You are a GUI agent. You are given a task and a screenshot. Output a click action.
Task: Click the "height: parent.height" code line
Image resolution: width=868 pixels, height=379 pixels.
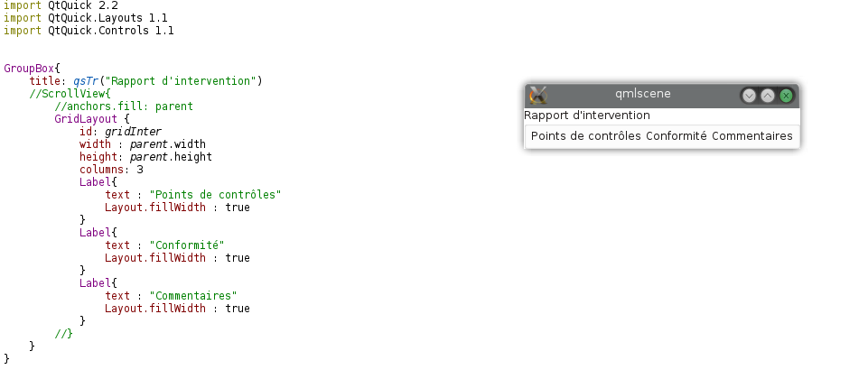click(145, 157)
